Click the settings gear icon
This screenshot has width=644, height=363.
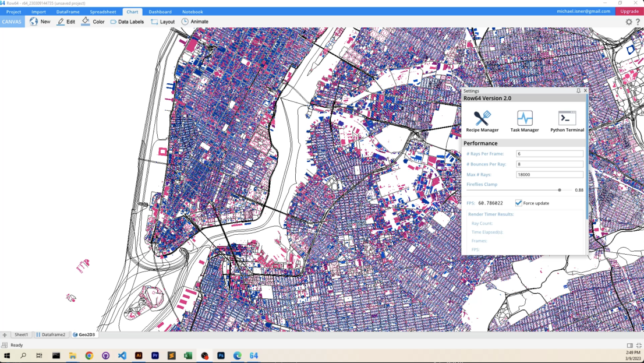click(629, 22)
